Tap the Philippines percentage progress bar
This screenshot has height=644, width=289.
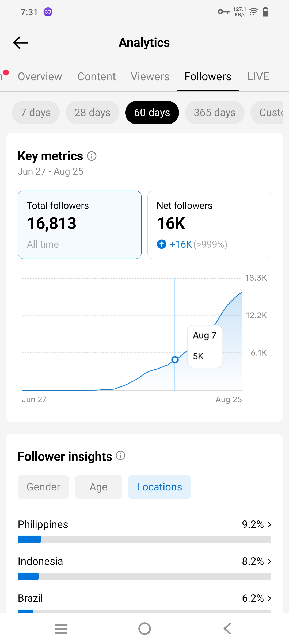144,539
